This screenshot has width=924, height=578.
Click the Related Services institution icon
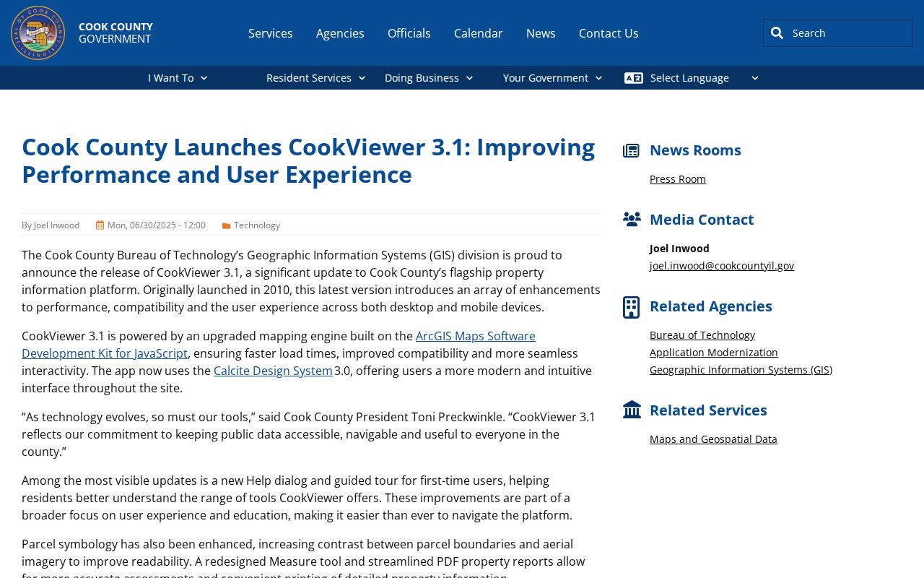tap(632, 410)
